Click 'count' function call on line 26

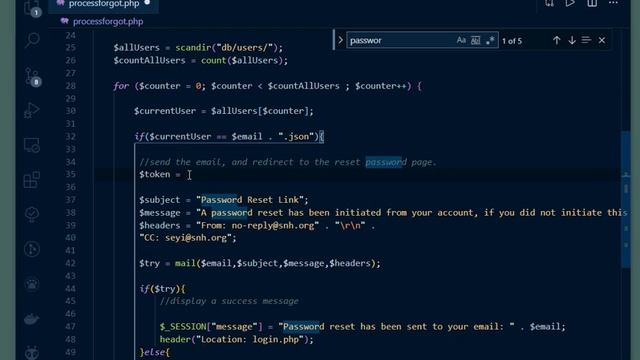pos(213,60)
